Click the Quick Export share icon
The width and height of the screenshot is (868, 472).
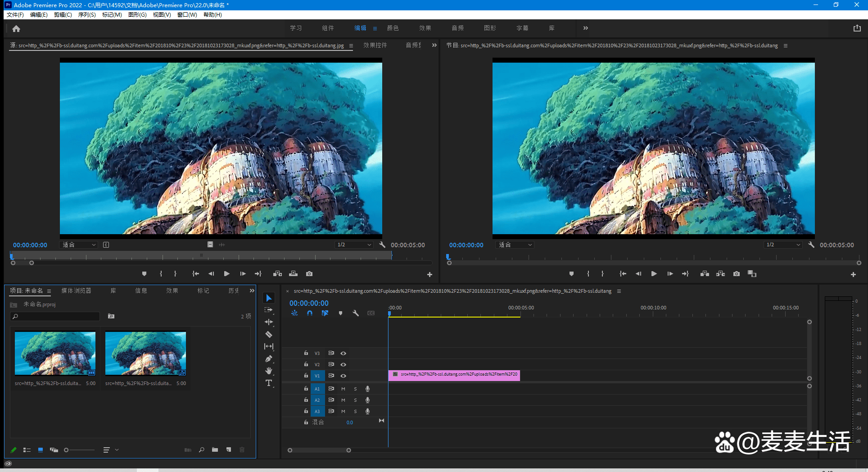857,28
